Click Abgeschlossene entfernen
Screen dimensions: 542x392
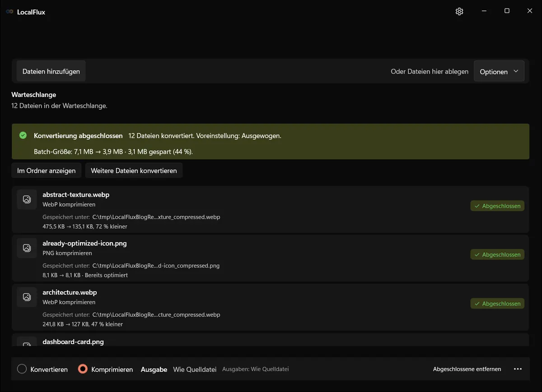pyautogui.click(x=467, y=369)
